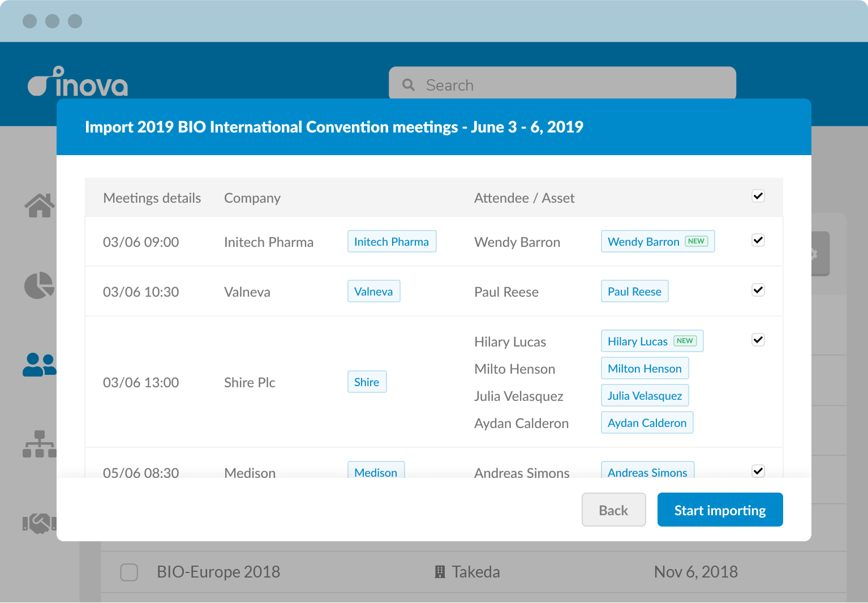Click the Initech Pharma company tag

click(392, 242)
